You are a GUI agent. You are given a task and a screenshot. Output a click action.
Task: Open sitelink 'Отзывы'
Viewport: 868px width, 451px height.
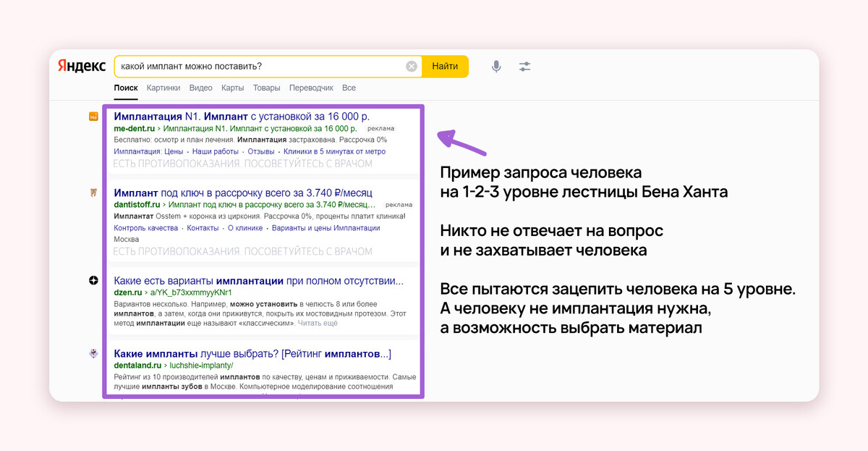click(x=261, y=151)
